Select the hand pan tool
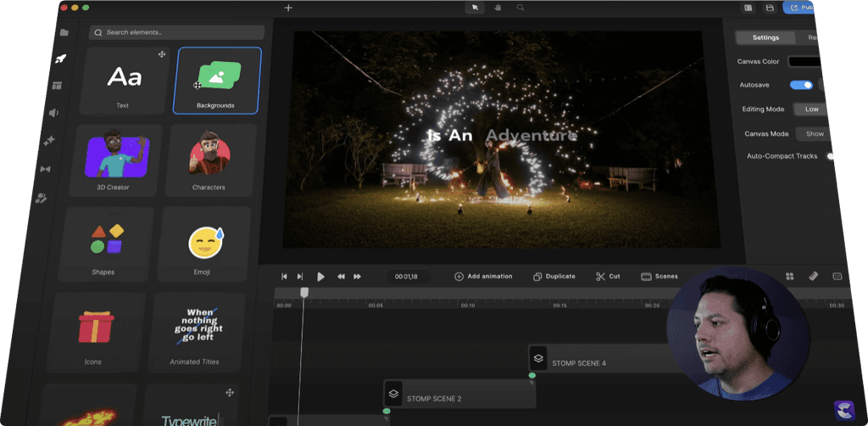Screen dimensions: 868x426 [x=497, y=8]
